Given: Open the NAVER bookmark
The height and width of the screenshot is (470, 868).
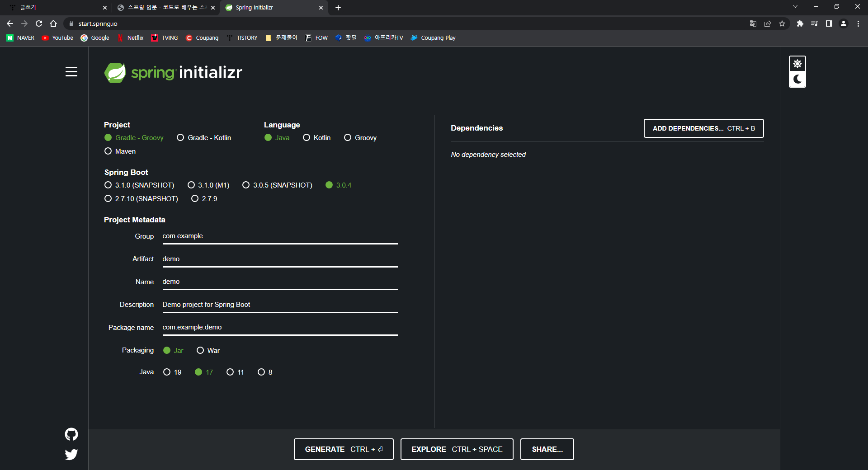Looking at the screenshot, I should tap(20, 38).
